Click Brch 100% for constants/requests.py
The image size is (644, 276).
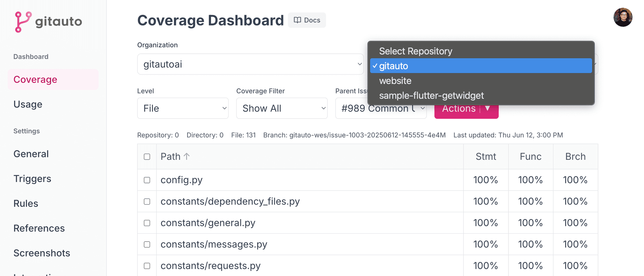575,266
